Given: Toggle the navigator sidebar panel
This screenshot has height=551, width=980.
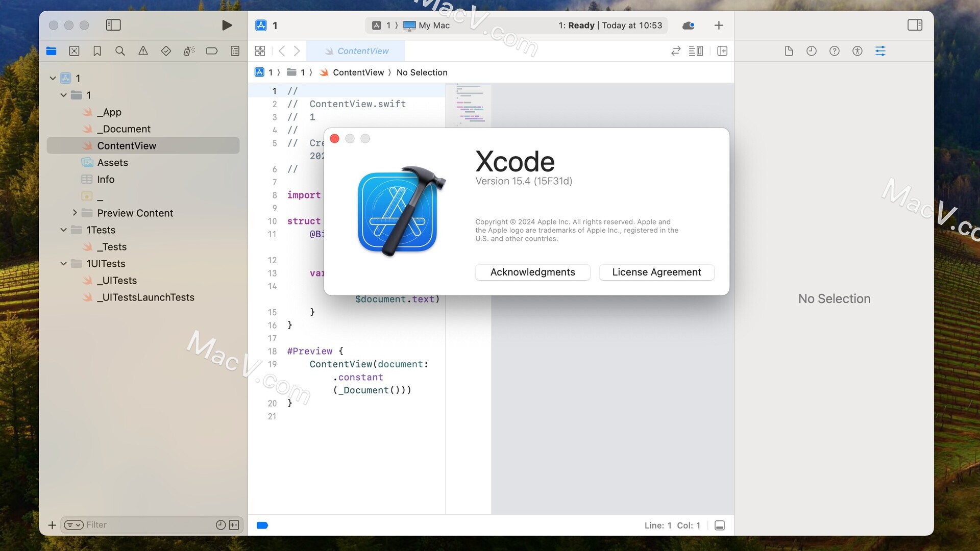Looking at the screenshot, I should pyautogui.click(x=113, y=25).
